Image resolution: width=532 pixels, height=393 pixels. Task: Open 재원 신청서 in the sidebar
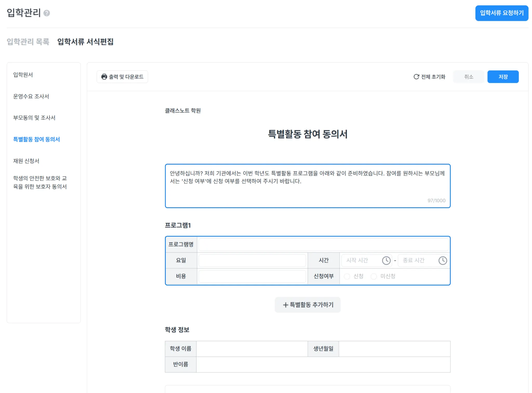pos(26,161)
